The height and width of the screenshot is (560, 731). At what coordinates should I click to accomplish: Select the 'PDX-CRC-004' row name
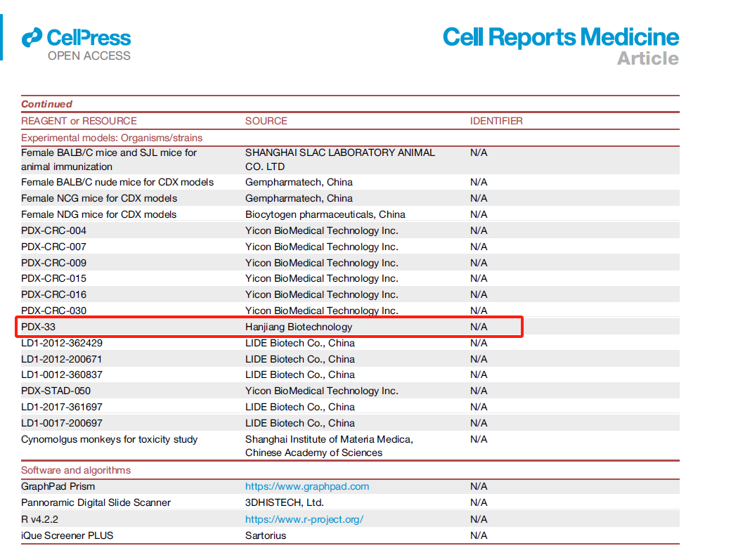click(53, 230)
